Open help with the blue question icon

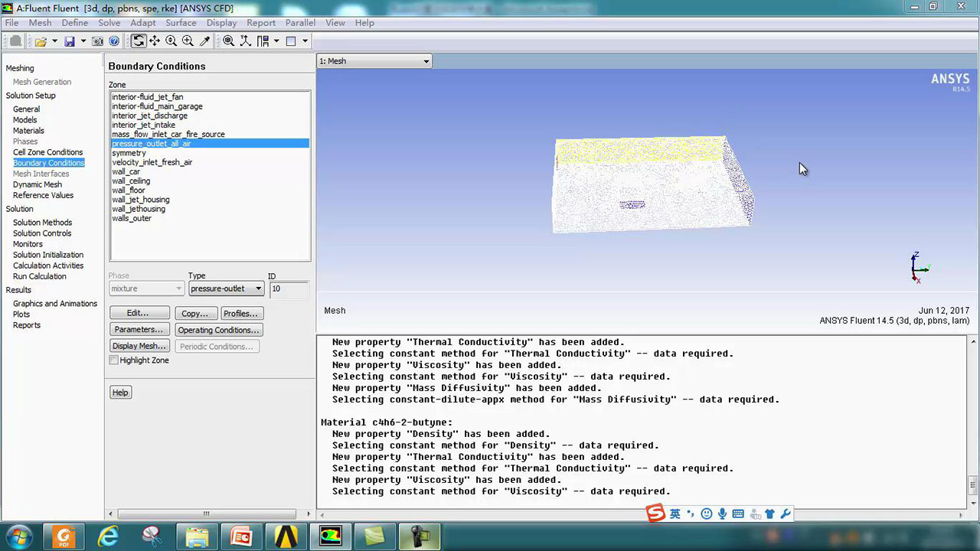[114, 41]
